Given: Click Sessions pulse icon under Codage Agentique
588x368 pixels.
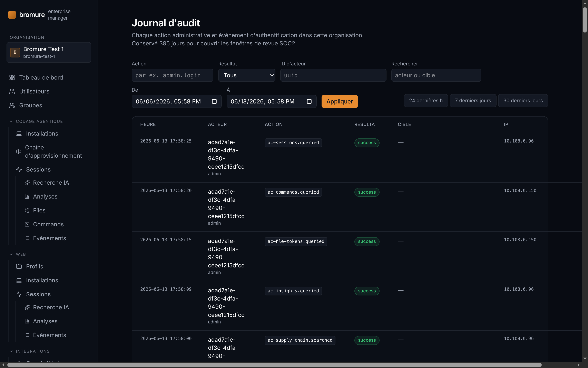Looking at the screenshot, I should point(19,169).
